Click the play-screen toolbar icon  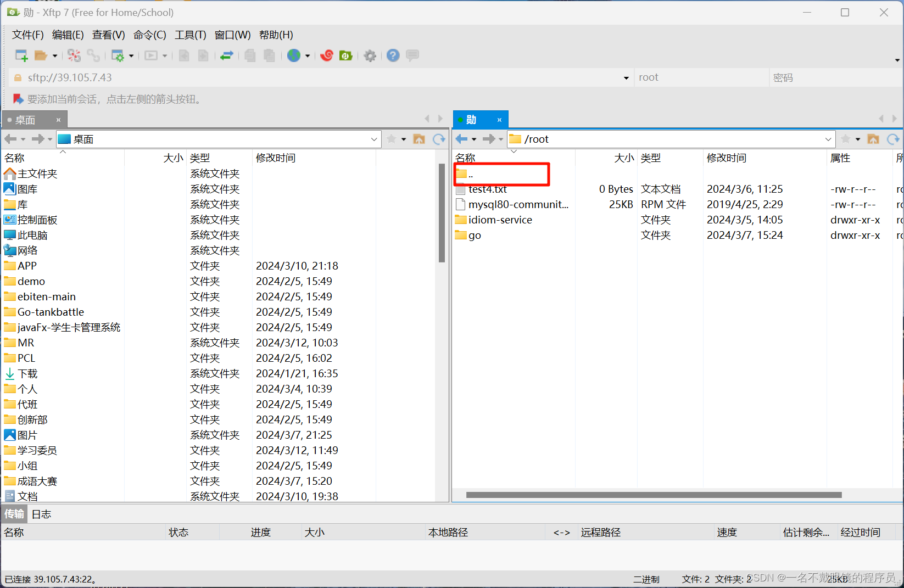(x=151, y=55)
